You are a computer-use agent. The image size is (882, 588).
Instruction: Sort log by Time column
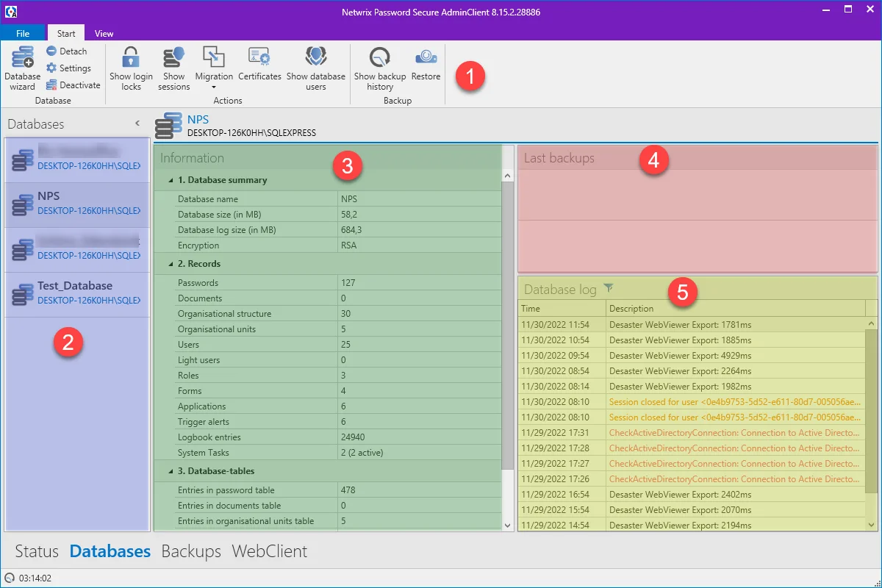tap(562, 309)
